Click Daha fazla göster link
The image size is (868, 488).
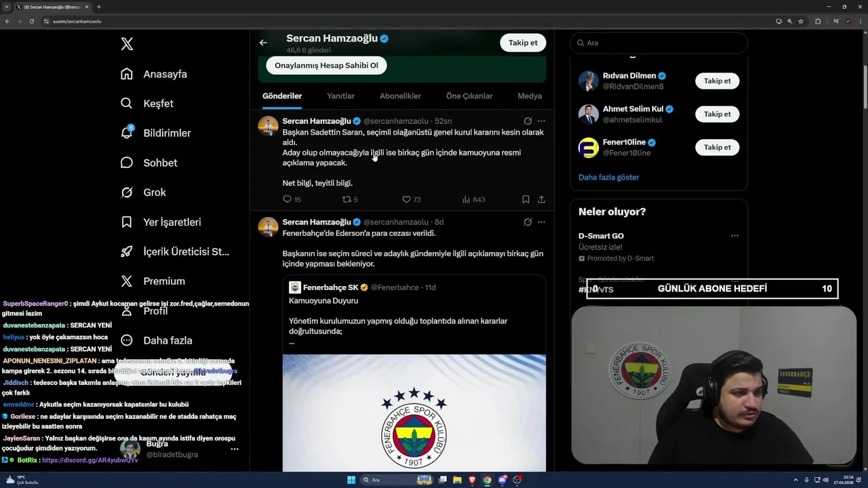608,178
